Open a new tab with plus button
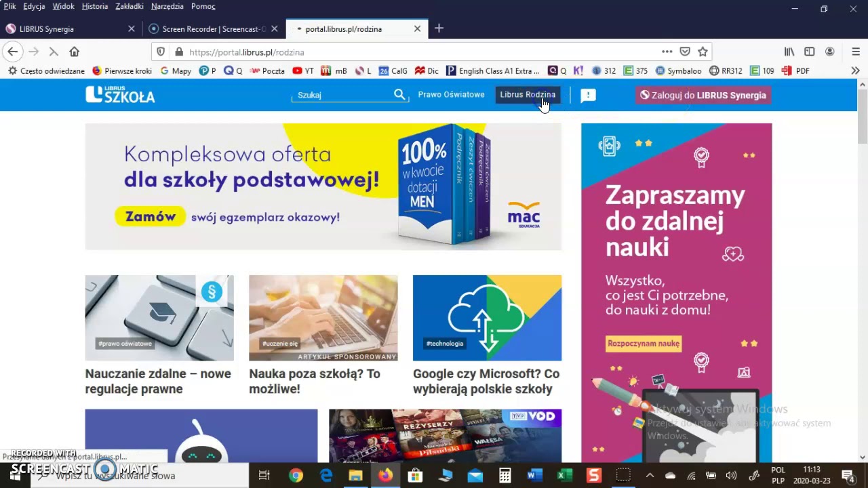 point(439,28)
